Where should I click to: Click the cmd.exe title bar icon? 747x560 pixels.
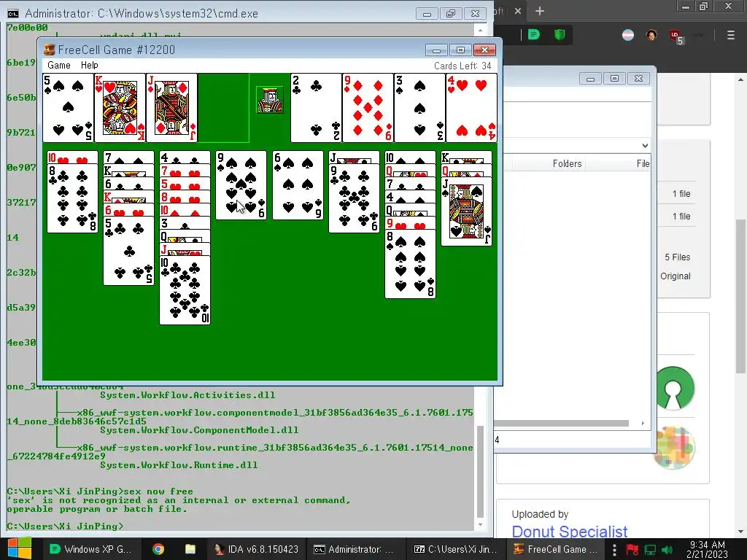coord(13,13)
